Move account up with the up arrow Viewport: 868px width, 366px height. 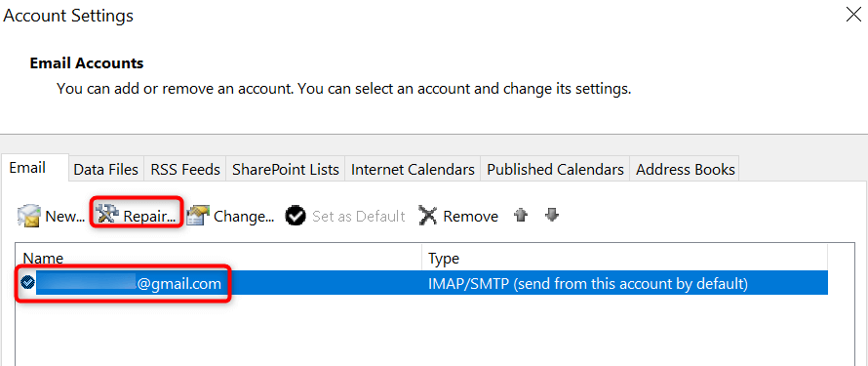(520, 216)
